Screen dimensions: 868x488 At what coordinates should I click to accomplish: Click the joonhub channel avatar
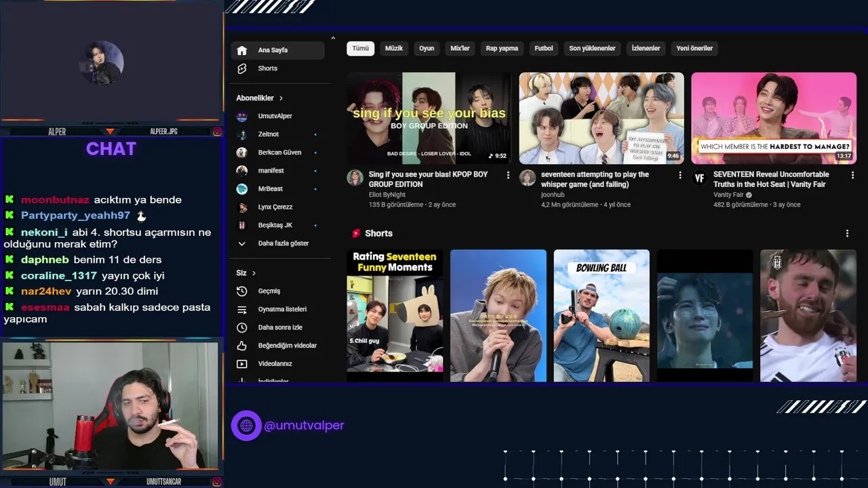(528, 178)
